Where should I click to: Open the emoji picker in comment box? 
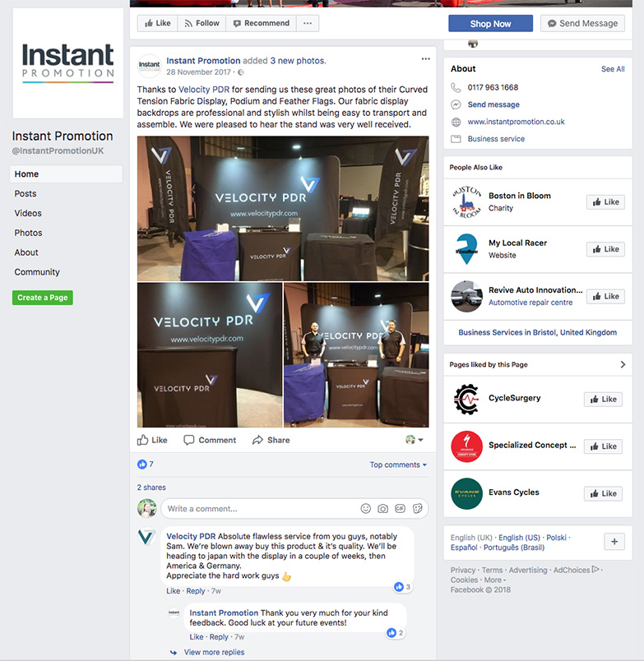point(366,509)
